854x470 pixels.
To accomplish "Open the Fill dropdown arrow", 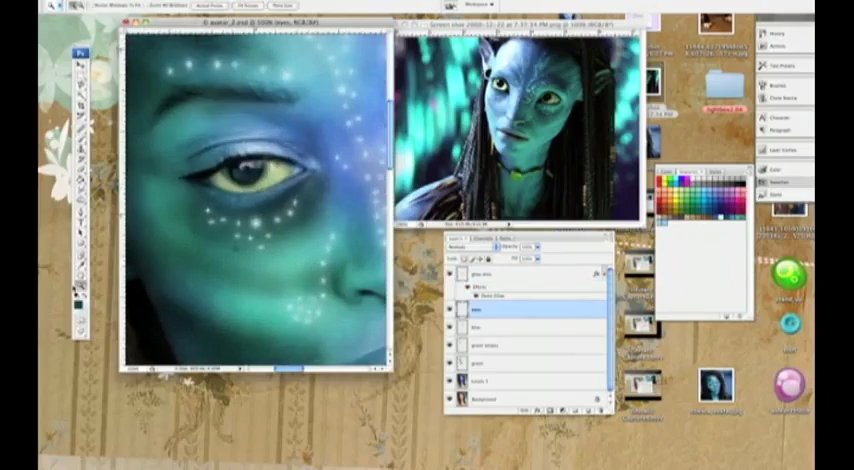I will pyautogui.click(x=538, y=259).
